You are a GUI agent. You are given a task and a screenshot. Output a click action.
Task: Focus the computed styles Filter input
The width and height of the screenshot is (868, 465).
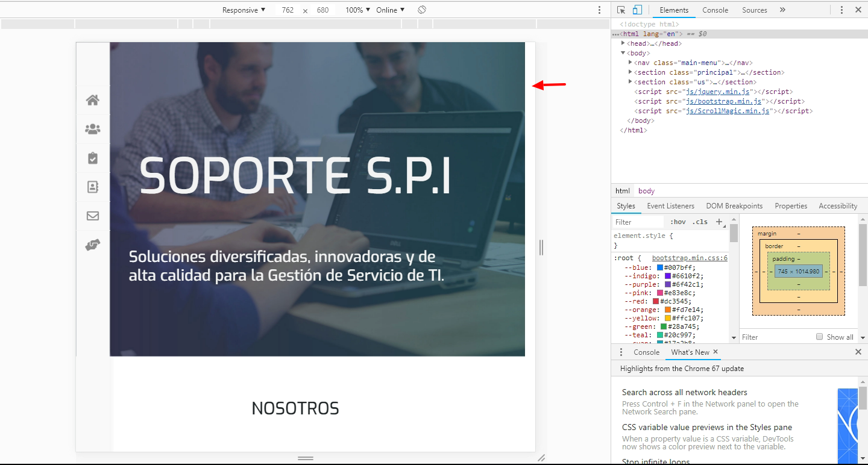(776, 337)
